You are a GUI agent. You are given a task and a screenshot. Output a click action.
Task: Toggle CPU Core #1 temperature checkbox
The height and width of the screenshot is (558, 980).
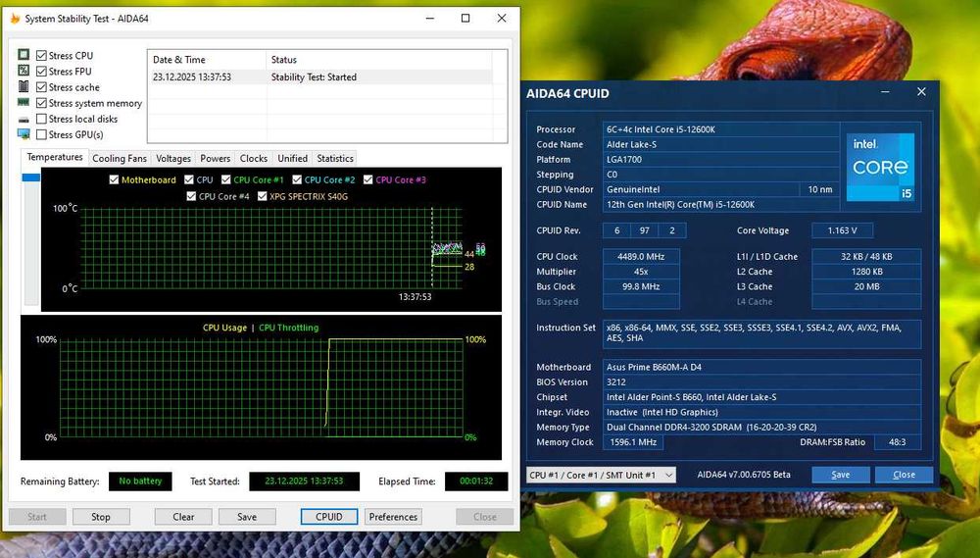pos(225,179)
